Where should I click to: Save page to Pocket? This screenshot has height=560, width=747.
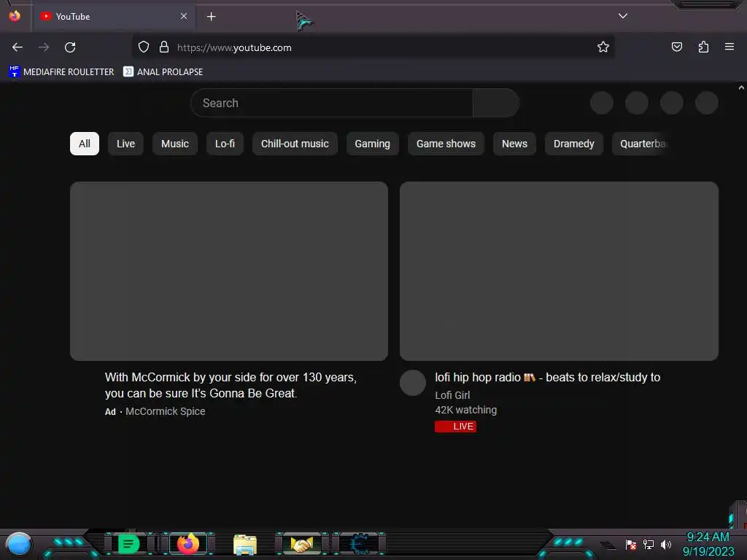[676, 47]
